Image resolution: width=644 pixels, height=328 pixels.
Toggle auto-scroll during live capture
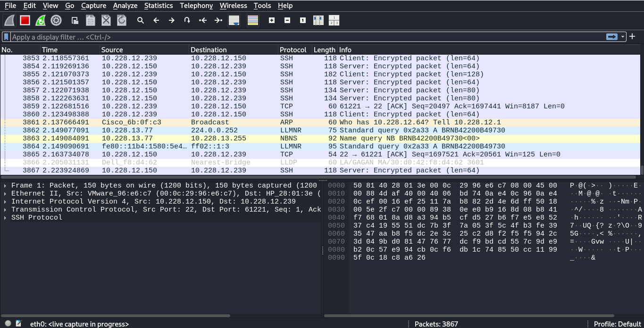[x=234, y=20]
